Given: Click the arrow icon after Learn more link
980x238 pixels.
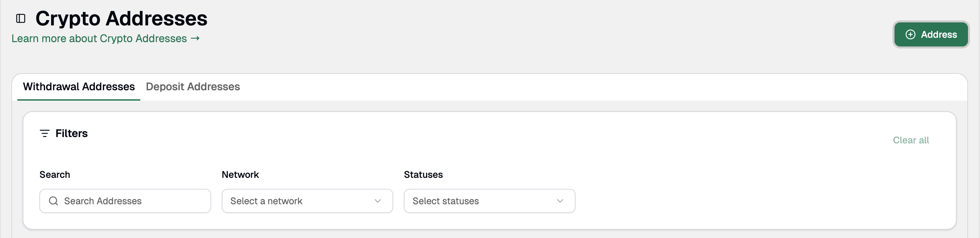Looking at the screenshot, I should pos(195,38).
